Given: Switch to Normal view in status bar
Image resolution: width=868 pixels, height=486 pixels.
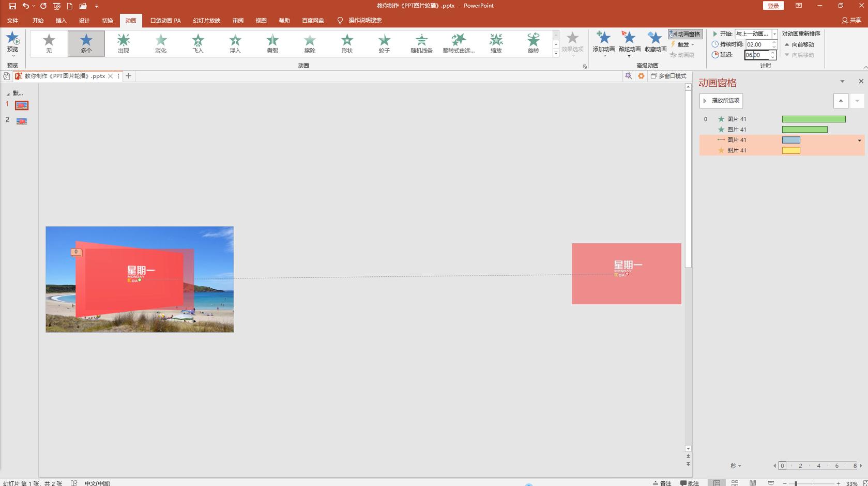Looking at the screenshot, I should pyautogui.click(x=717, y=483).
